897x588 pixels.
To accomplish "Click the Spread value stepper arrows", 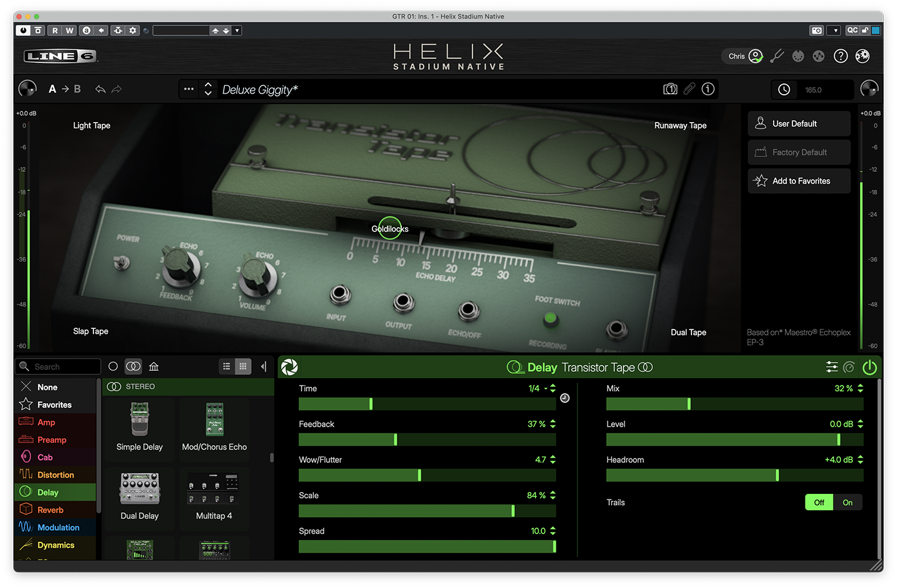I will tap(553, 531).
